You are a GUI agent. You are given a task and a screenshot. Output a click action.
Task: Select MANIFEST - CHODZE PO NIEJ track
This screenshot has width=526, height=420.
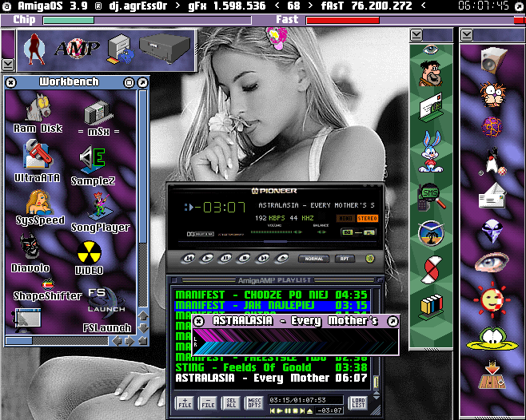(x=272, y=295)
